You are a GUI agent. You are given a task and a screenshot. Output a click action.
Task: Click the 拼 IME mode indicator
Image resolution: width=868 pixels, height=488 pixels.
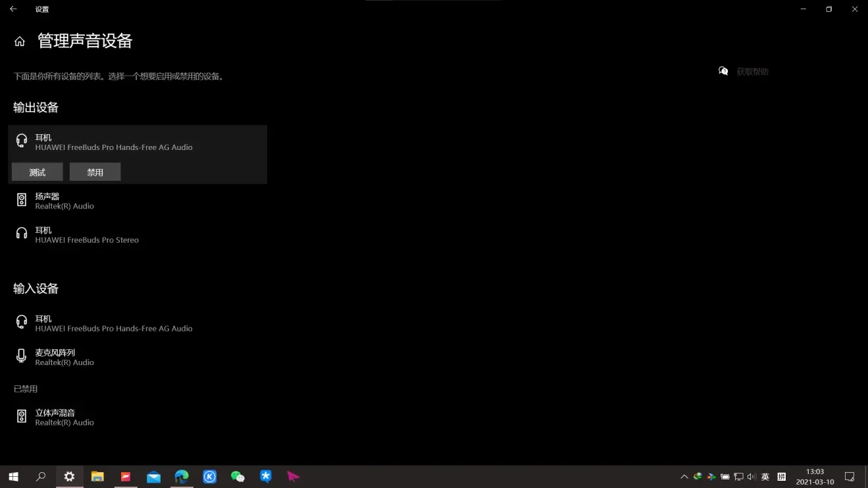point(782,477)
